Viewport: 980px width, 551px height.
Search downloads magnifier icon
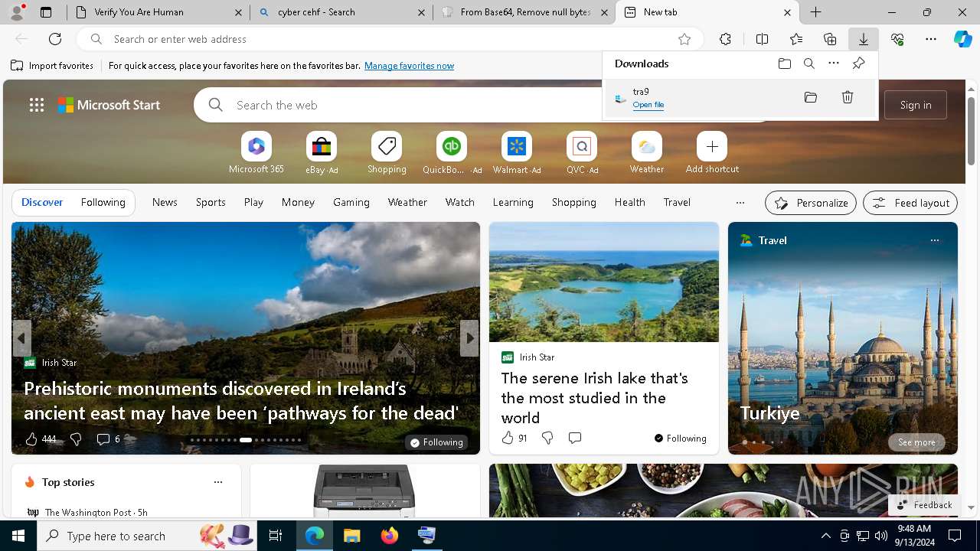(808, 64)
